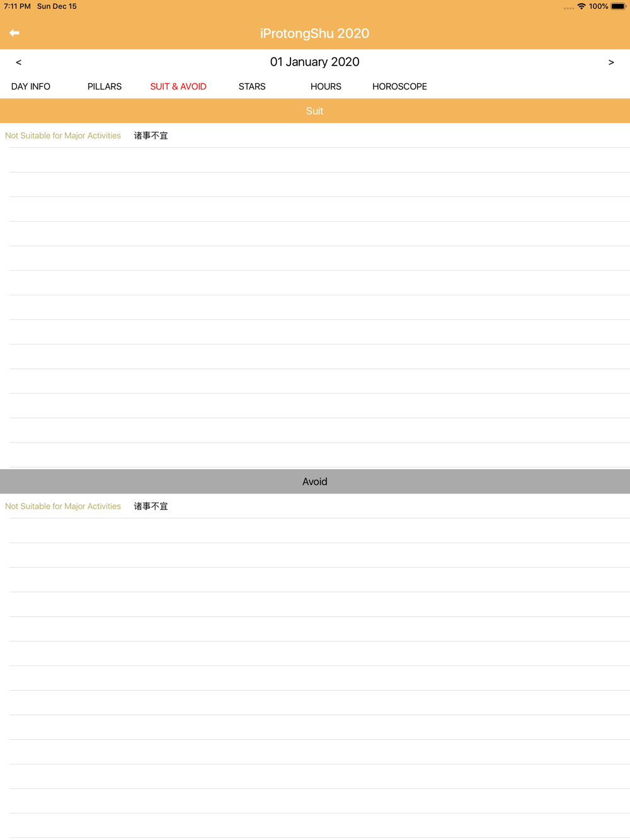Viewport: 630px width, 840px height.
Task: Tap the 100% battery percentage
Action: (598, 6)
